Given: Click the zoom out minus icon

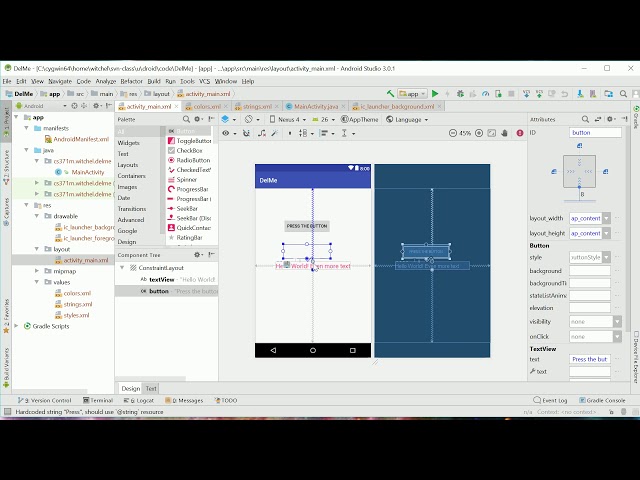Looking at the screenshot, I should [452, 133].
